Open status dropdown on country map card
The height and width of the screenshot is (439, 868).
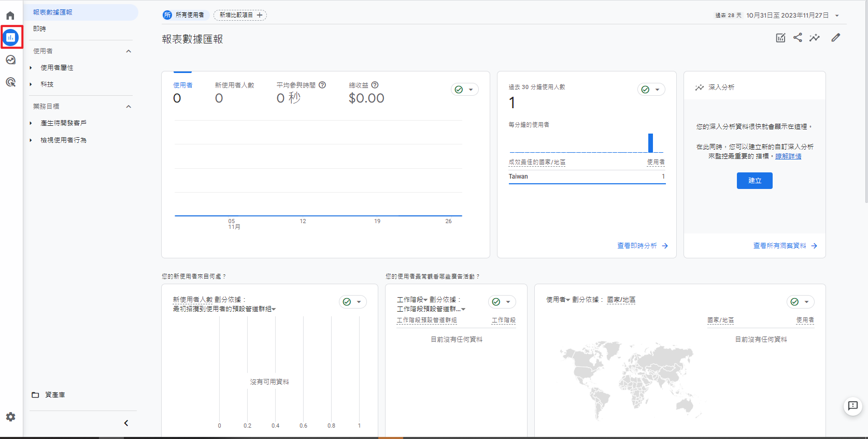801,302
